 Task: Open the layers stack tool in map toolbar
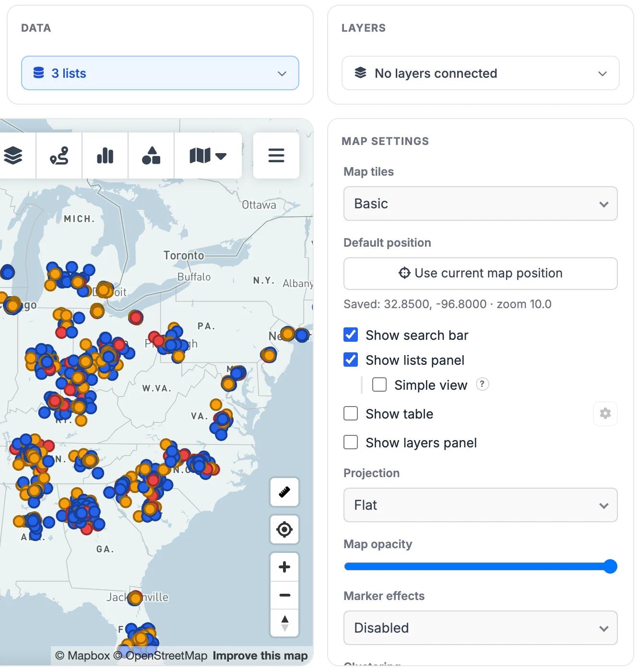point(13,156)
